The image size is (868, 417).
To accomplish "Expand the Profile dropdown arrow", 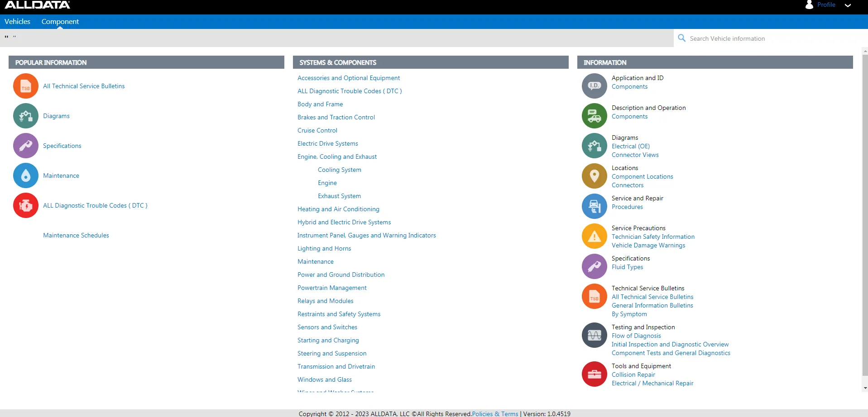I will pos(848,5).
